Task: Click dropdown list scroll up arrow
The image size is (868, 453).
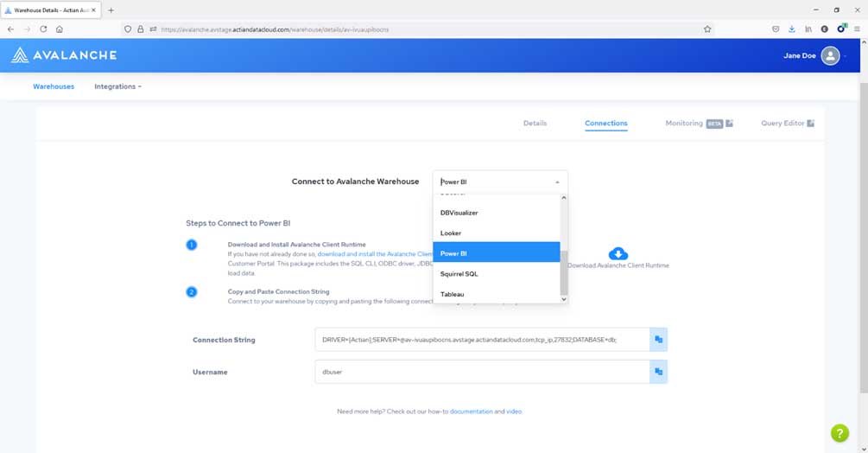Action: tap(563, 198)
